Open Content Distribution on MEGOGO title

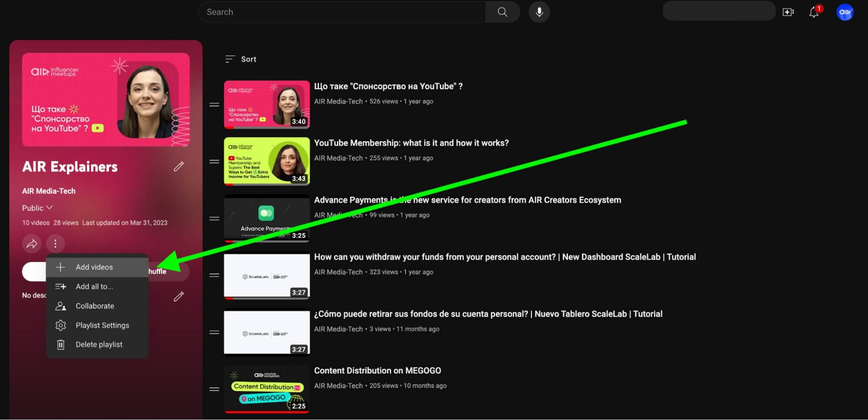click(x=377, y=370)
